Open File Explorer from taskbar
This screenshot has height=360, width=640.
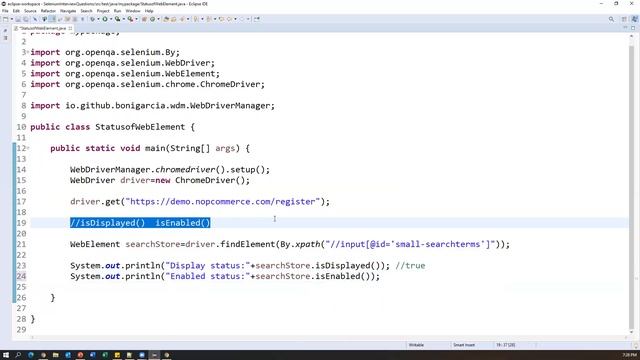[56, 355]
